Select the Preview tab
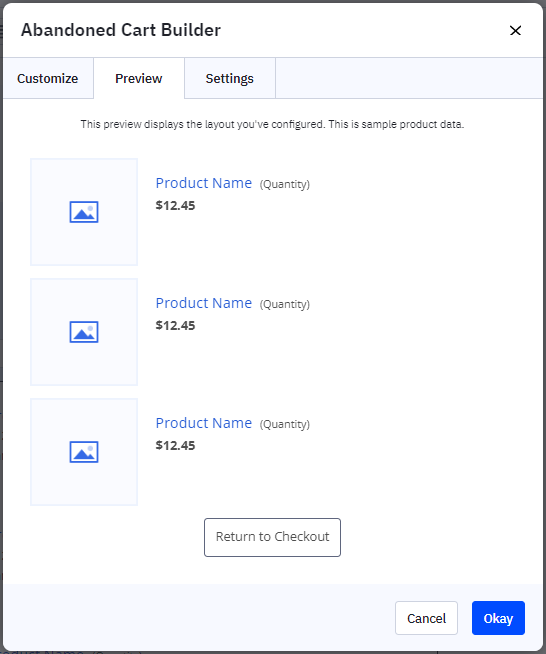This screenshot has height=654, width=546. pyautogui.click(x=139, y=78)
